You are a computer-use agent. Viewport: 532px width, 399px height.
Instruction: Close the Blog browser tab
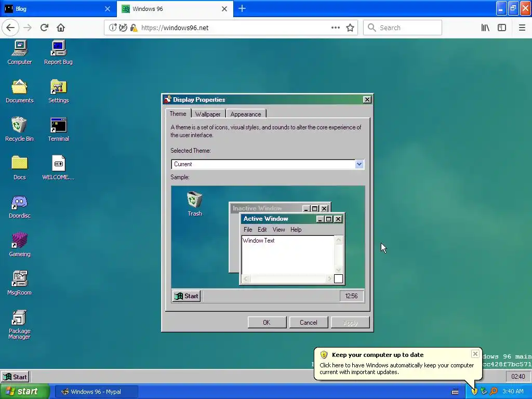pos(108,9)
